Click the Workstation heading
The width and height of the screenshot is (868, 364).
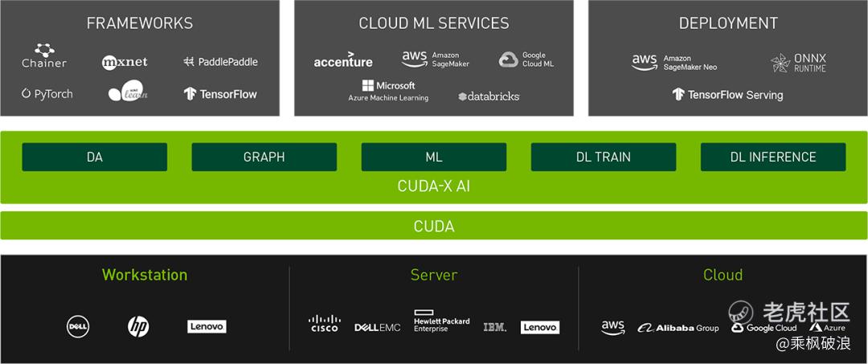tap(145, 275)
